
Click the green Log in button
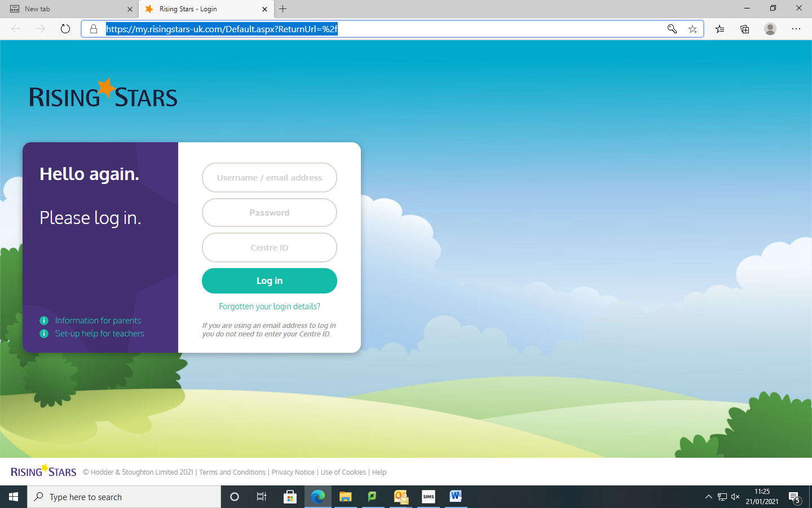click(x=270, y=281)
